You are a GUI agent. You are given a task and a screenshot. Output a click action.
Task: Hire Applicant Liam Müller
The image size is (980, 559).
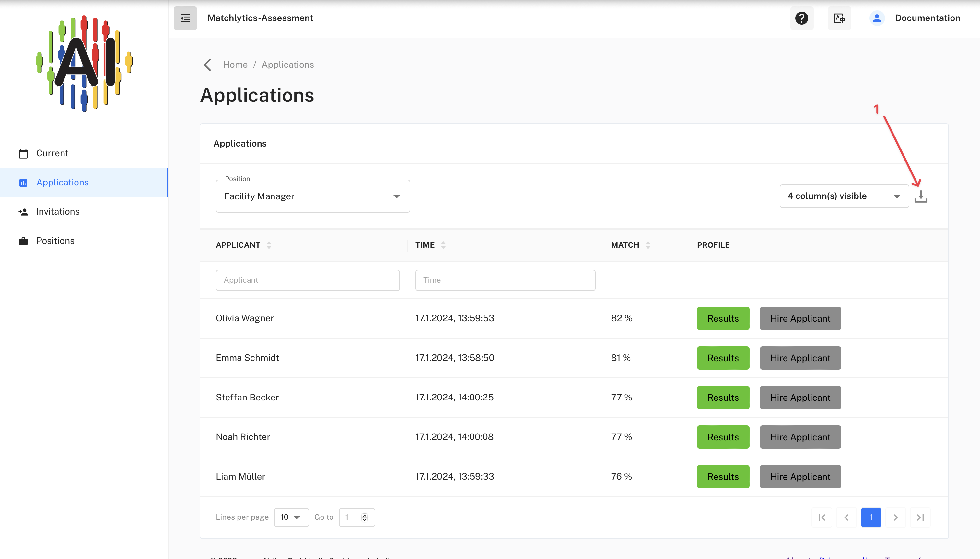pos(800,476)
